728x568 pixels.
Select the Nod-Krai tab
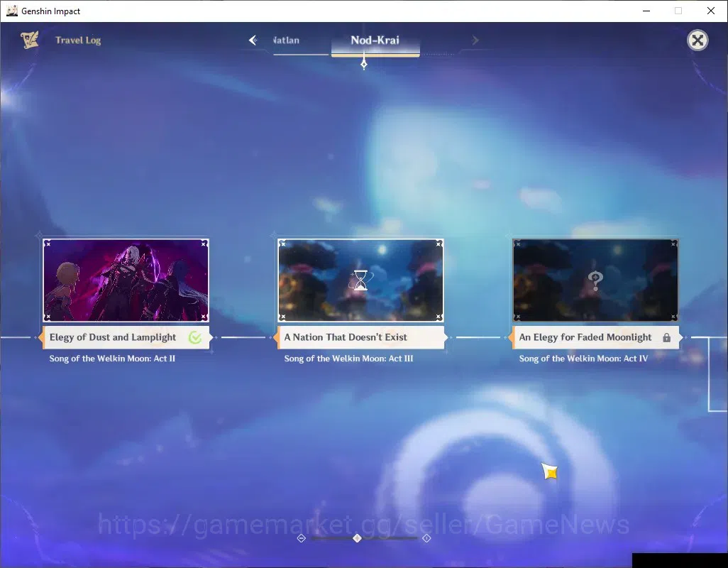pyautogui.click(x=375, y=40)
